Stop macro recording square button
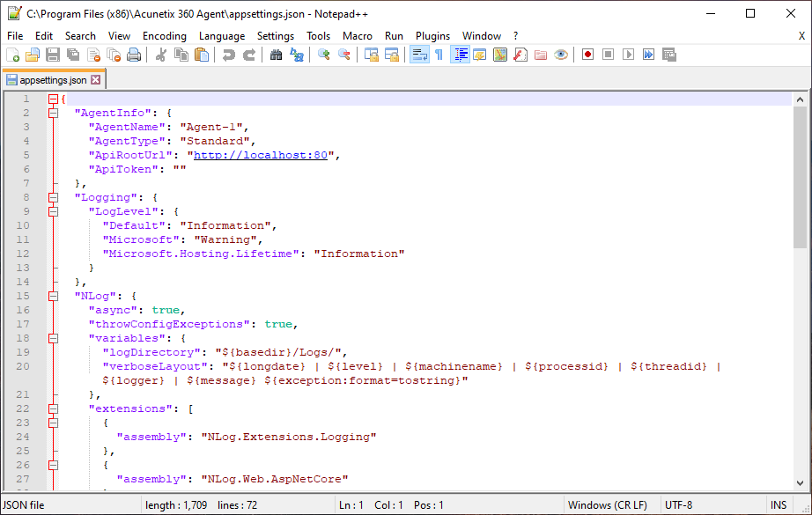Screen dimensions: 812x515 pos(608,55)
